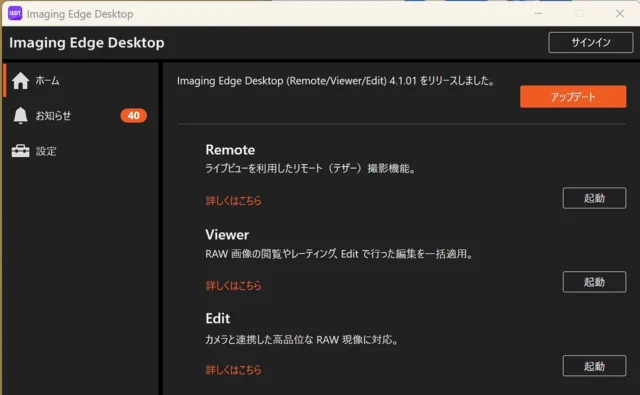Click the 40 notification count badge

coord(133,115)
